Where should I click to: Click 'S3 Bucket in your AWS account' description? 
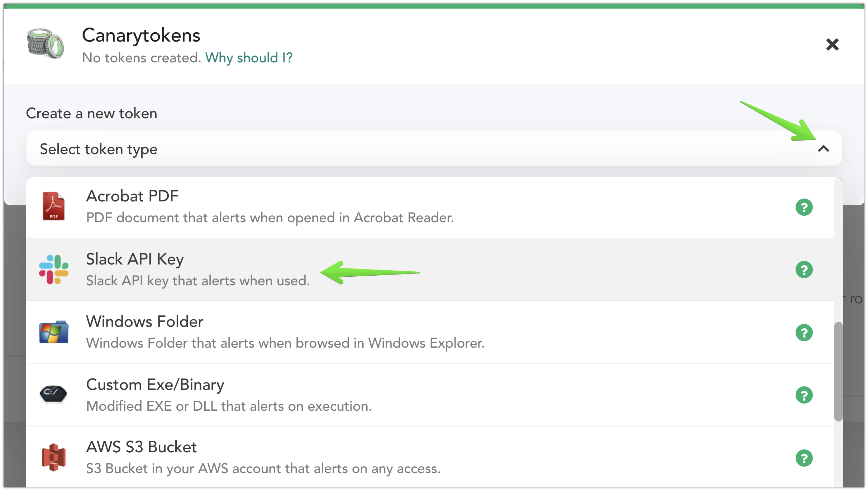click(263, 468)
